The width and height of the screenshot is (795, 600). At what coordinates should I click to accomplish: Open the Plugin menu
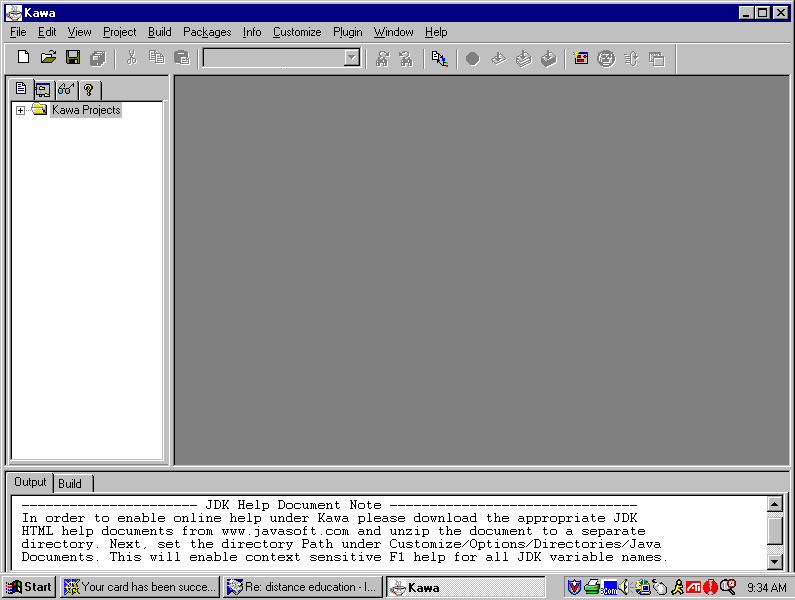[347, 32]
